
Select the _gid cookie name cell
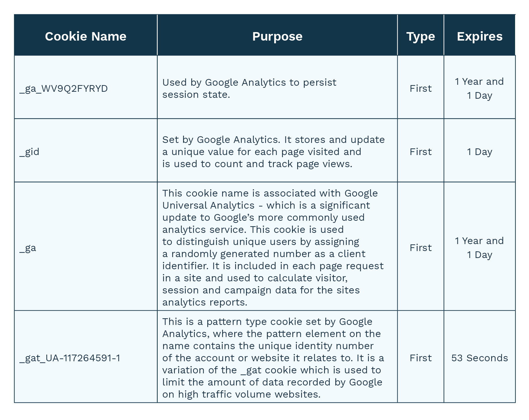(30, 151)
